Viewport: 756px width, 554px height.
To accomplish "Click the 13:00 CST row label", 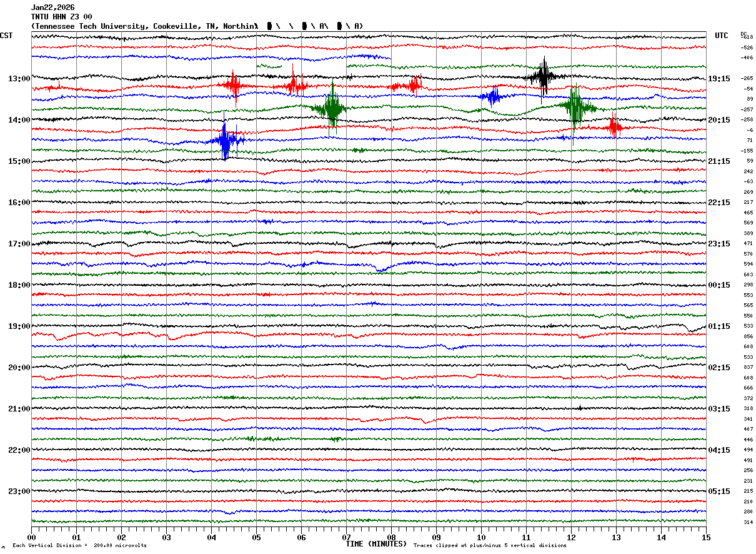I will click(19, 79).
